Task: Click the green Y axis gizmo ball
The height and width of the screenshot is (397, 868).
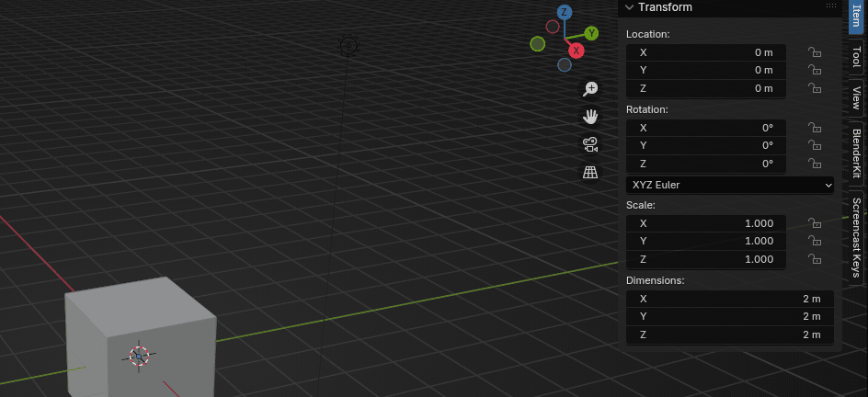Action: [x=591, y=33]
